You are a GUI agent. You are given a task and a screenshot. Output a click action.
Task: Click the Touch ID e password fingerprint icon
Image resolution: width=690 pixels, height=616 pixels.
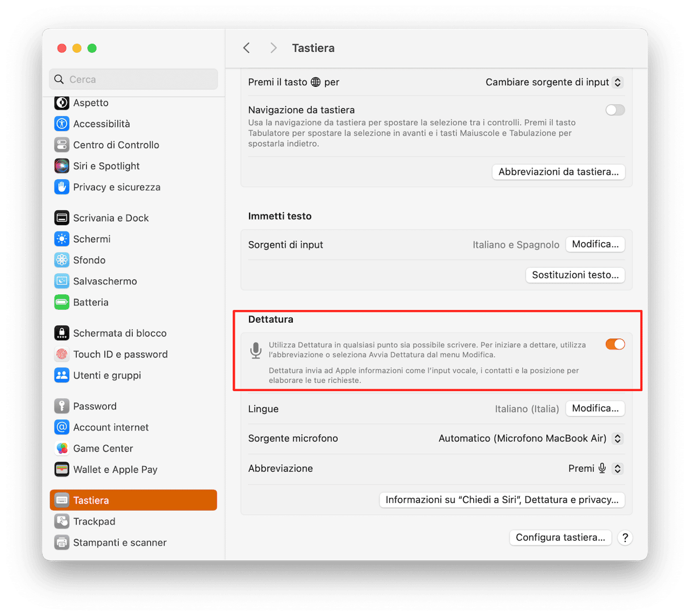[x=62, y=354]
